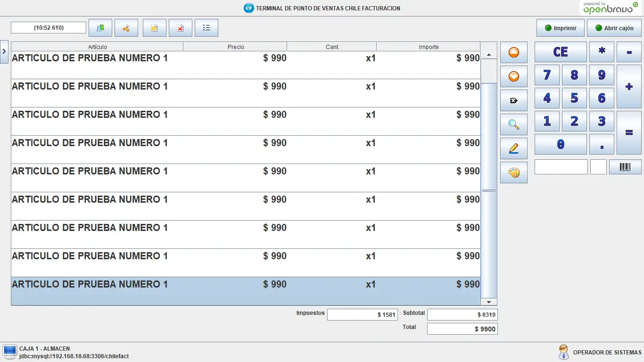Tap keypad digit 4

click(547, 98)
